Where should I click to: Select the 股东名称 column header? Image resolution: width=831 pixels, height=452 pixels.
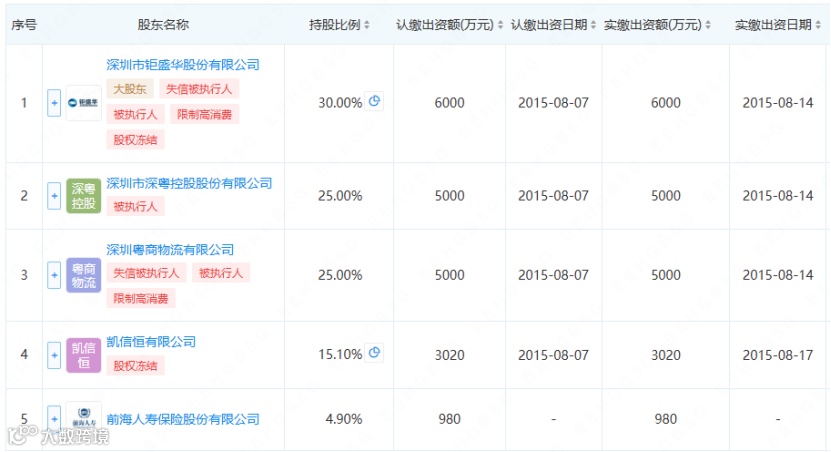coord(163,24)
